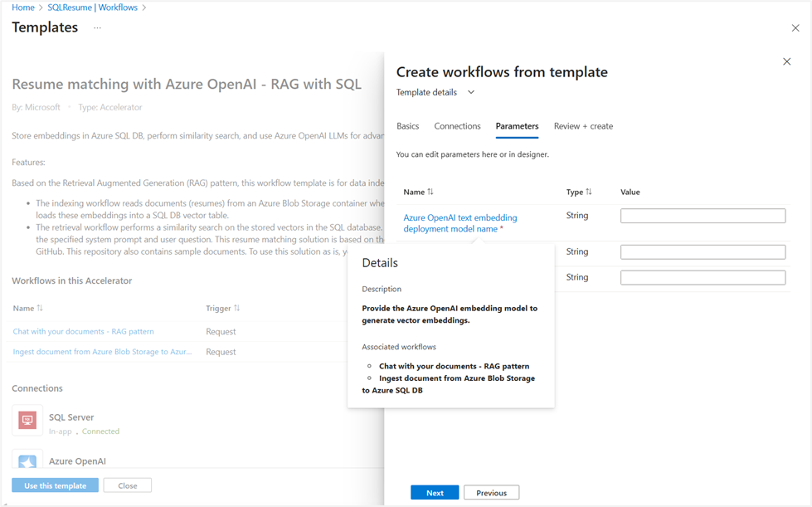Click the 'SQL Server' connection name

pos(71,417)
